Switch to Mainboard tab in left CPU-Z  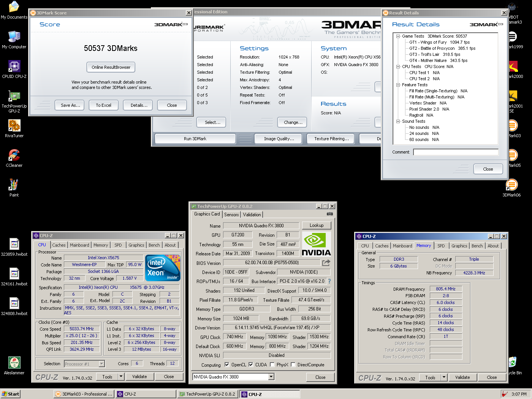tap(79, 245)
